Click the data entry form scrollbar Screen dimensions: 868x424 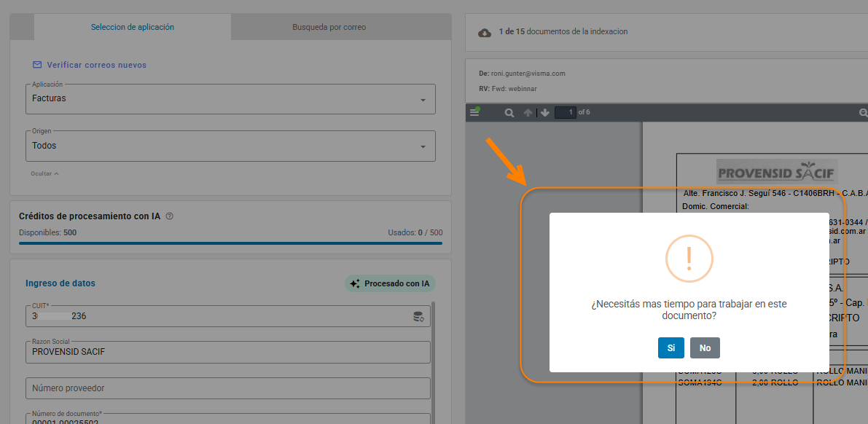(434, 363)
